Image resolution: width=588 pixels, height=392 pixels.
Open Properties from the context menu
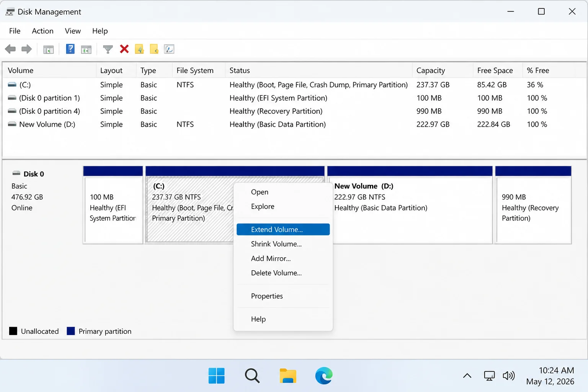(283, 296)
